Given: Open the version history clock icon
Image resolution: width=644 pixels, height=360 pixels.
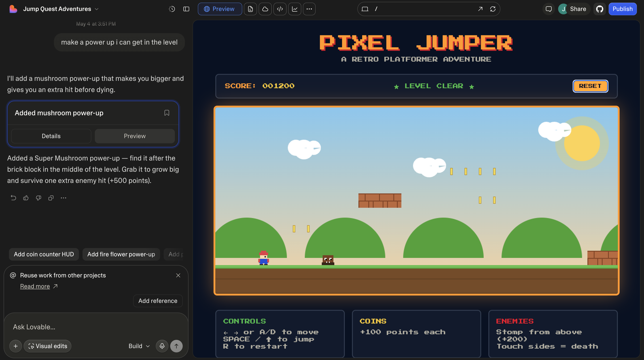Looking at the screenshot, I should pos(172,9).
